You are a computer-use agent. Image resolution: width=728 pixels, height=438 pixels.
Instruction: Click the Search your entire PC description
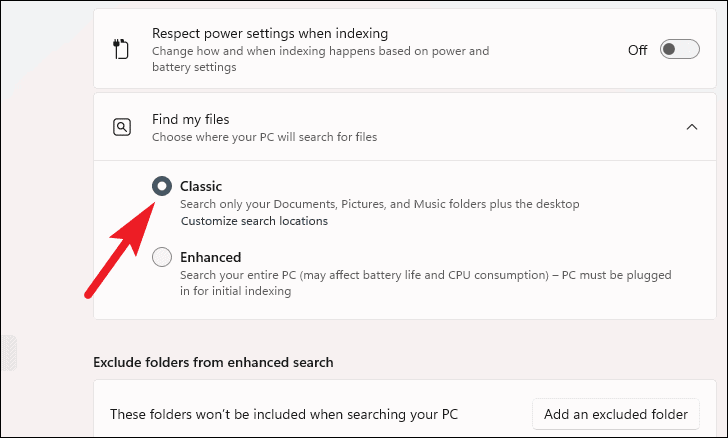(426, 283)
